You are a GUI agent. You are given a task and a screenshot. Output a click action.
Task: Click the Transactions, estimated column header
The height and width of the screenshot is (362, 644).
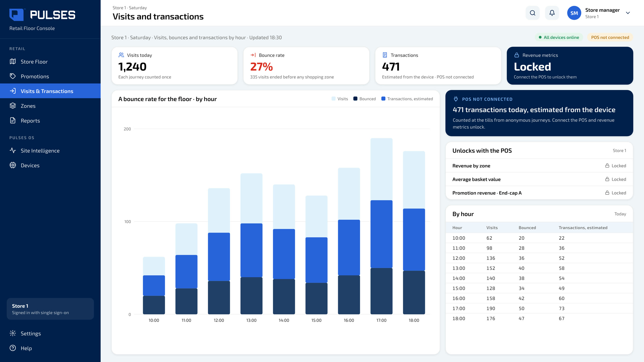tap(583, 228)
